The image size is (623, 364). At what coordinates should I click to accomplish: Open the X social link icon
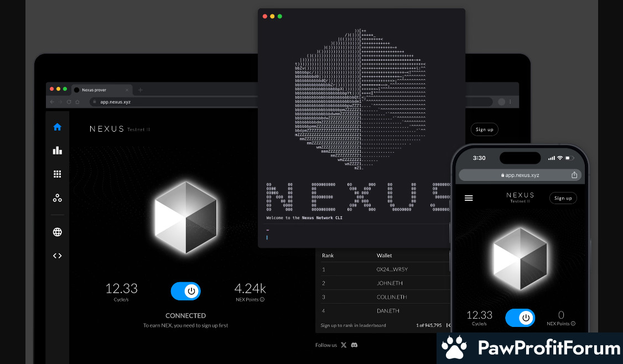click(344, 345)
